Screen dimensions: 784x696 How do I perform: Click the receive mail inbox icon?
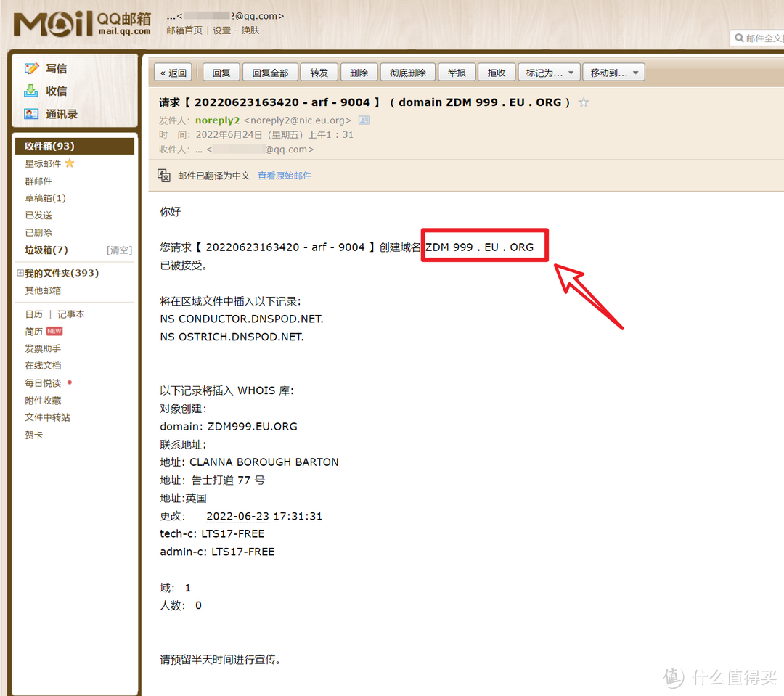click(31, 91)
